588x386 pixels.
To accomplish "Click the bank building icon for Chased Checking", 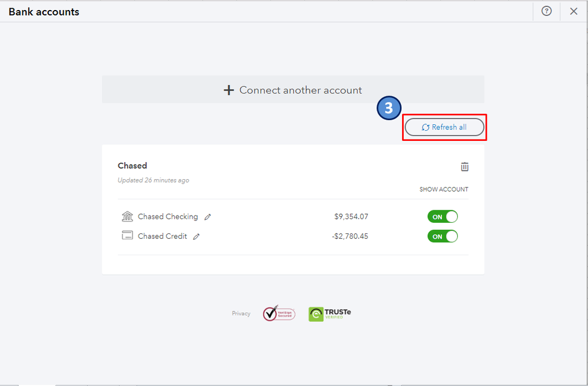I will 127,216.
